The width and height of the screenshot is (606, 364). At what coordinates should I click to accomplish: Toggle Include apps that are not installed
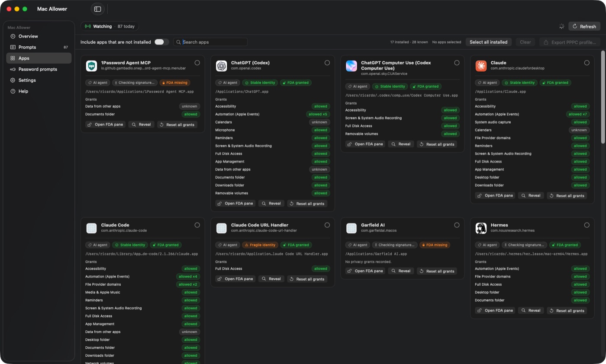click(161, 42)
